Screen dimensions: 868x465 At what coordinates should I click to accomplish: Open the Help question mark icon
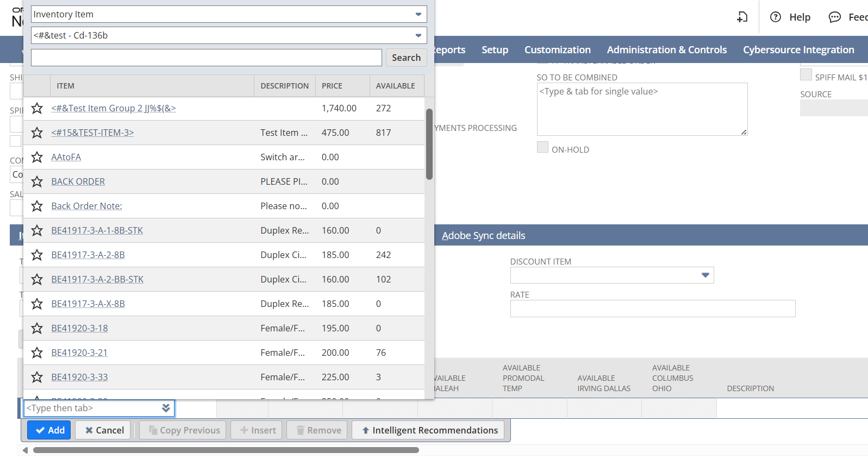(776, 17)
